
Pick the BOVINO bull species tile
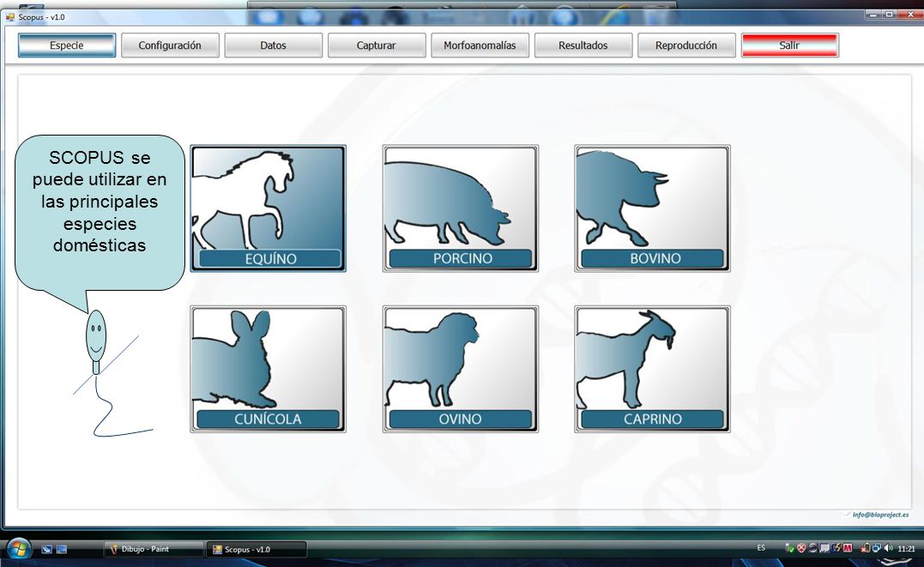click(652, 208)
